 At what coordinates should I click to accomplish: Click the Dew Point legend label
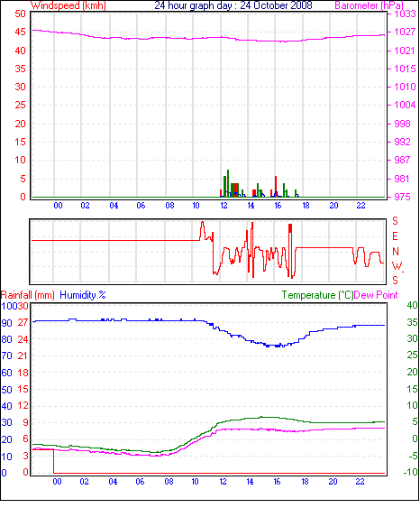376,295
